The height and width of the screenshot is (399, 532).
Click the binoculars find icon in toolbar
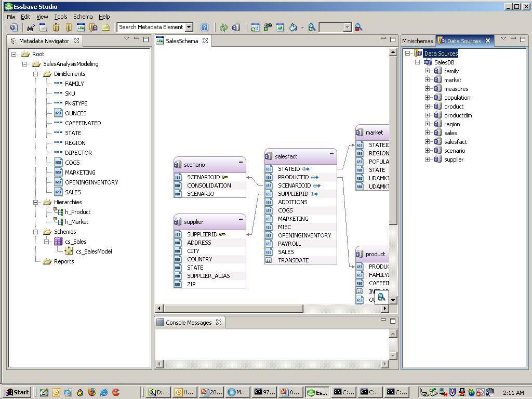pyautogui.click(x=31, y=28)
